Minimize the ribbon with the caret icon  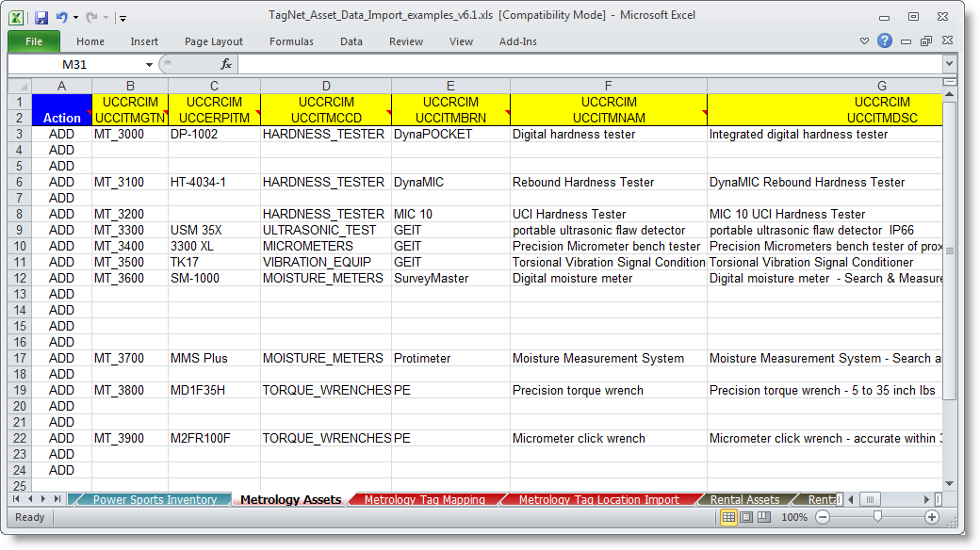(x=864, y=40)
